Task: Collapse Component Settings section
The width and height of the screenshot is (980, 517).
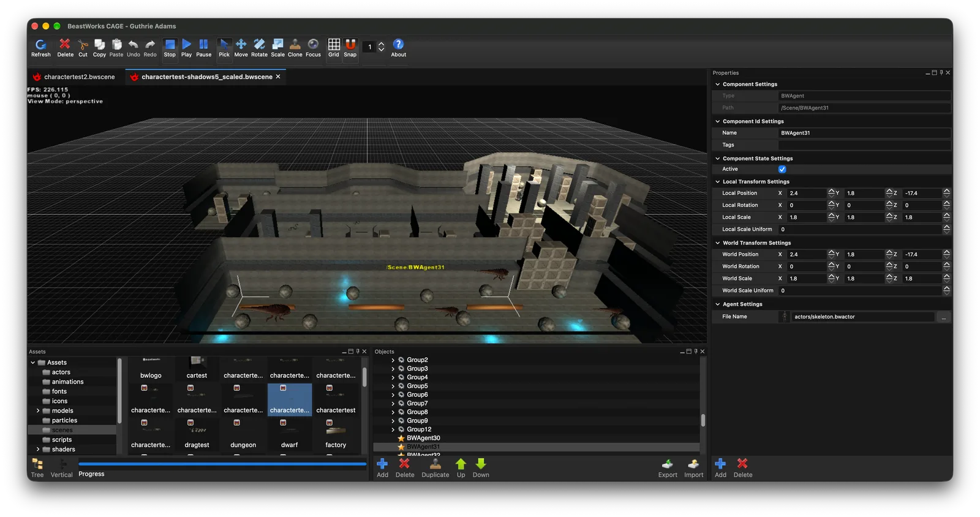Action: [x=718, y=85]
